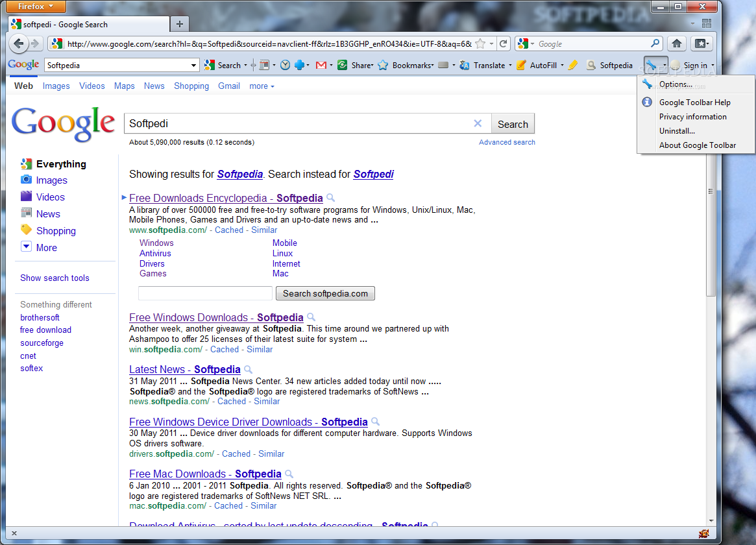Click the Google Toolbar Search button
This screenshot has height=545, width=756.
pos(223,65)
